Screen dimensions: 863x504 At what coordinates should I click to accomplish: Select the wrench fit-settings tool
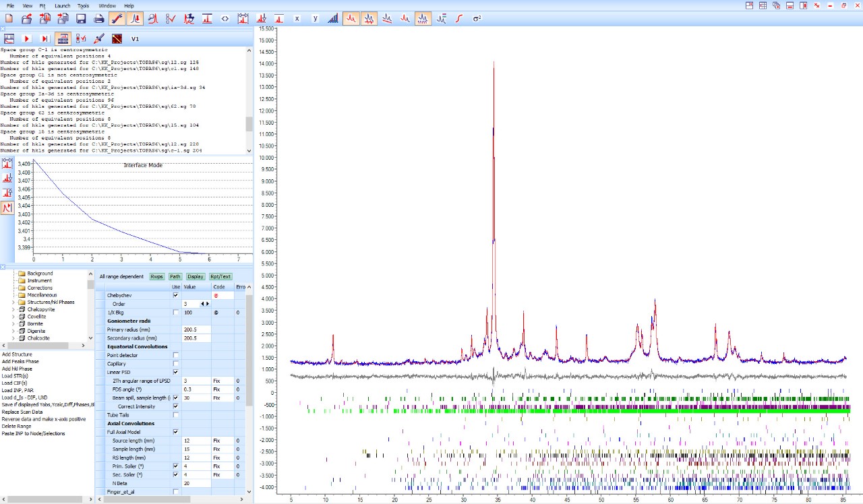click(116, 18)
